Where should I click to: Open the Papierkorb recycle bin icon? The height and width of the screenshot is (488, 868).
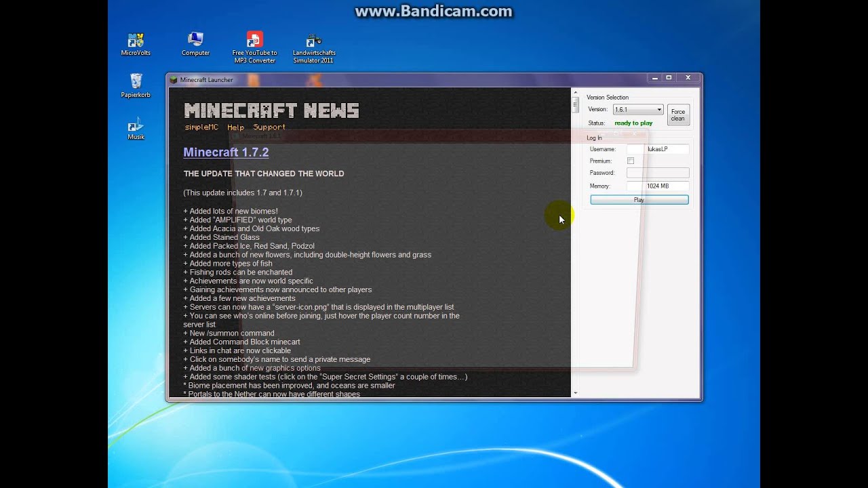(136, 86)
